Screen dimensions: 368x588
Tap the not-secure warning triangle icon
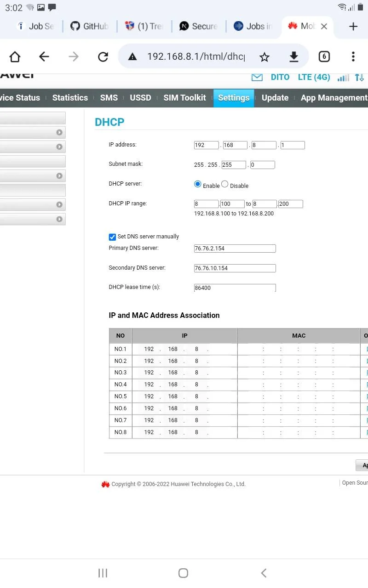(x=132, y=57)
